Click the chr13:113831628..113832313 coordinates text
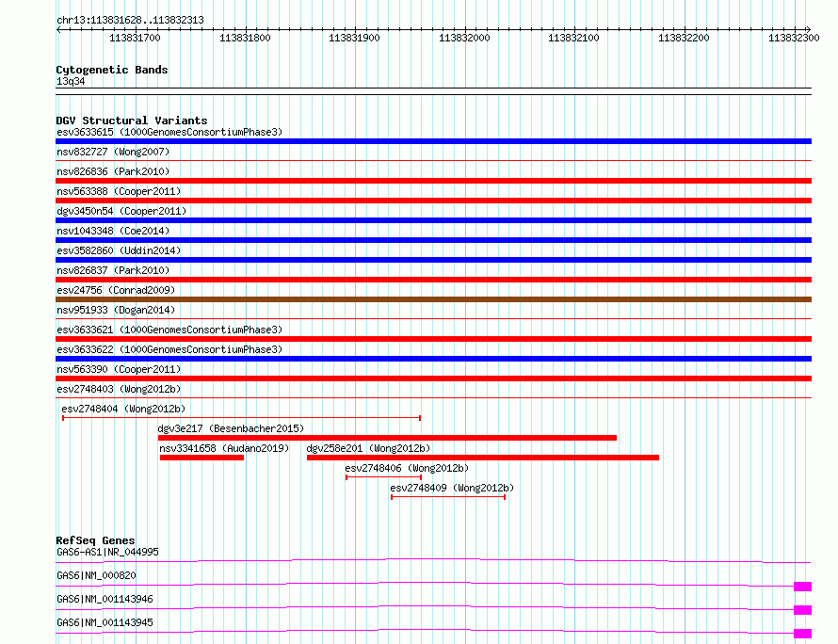Viewport: 838px width, 644px height. coord(130,21)
